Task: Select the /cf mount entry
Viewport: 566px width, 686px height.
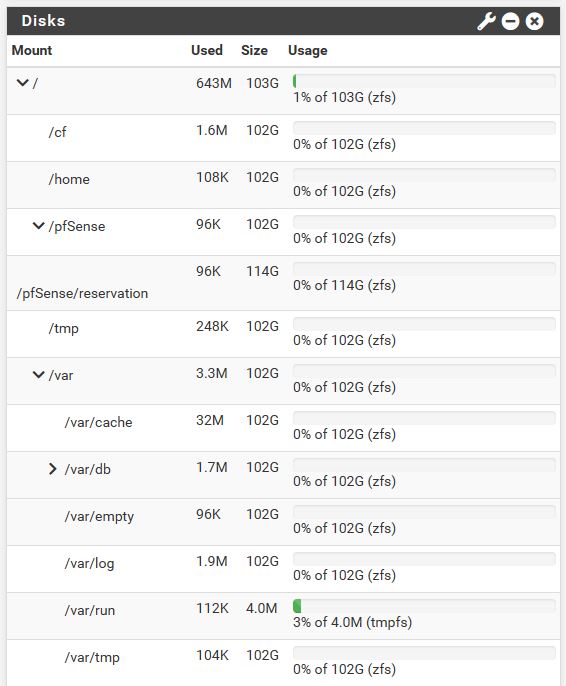Action: pyautogui.click(x=57, y=132)
